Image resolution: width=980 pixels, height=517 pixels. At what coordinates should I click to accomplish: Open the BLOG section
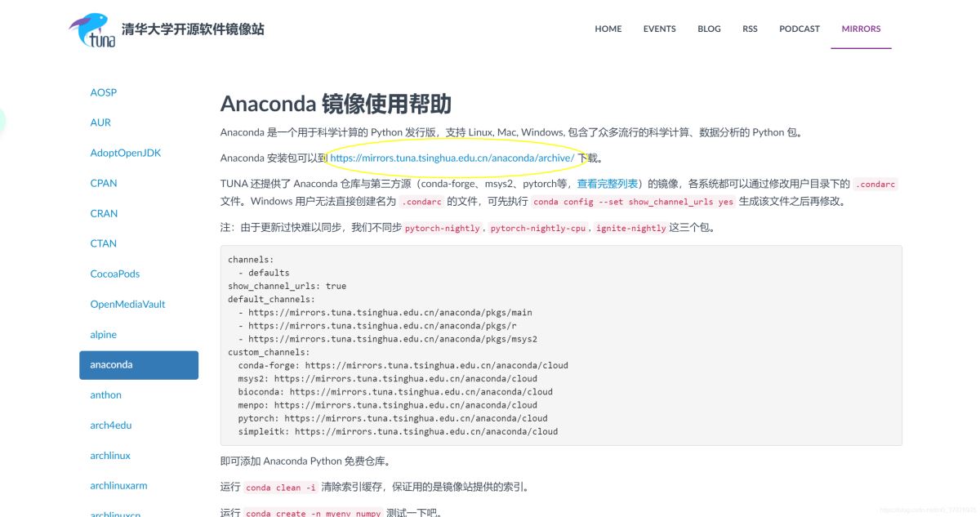(709, 29)
